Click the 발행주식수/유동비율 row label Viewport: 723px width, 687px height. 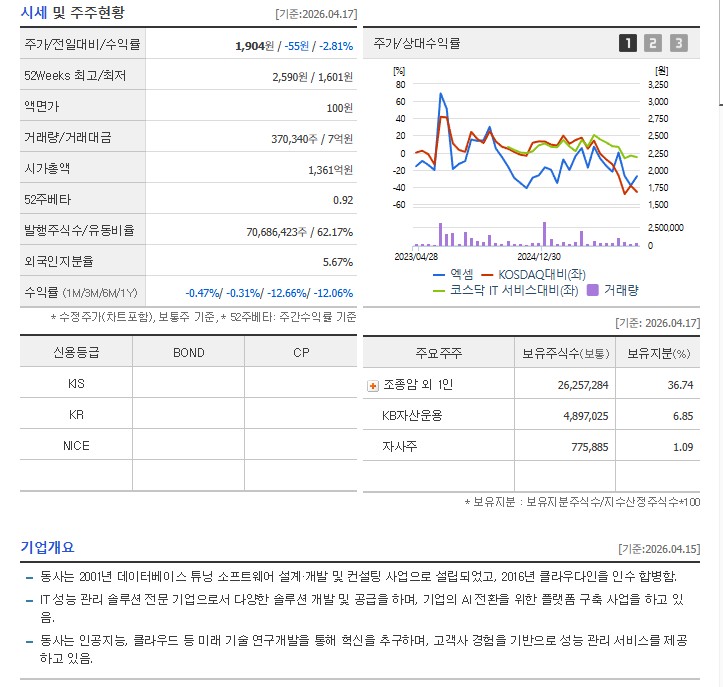point(79,230)
